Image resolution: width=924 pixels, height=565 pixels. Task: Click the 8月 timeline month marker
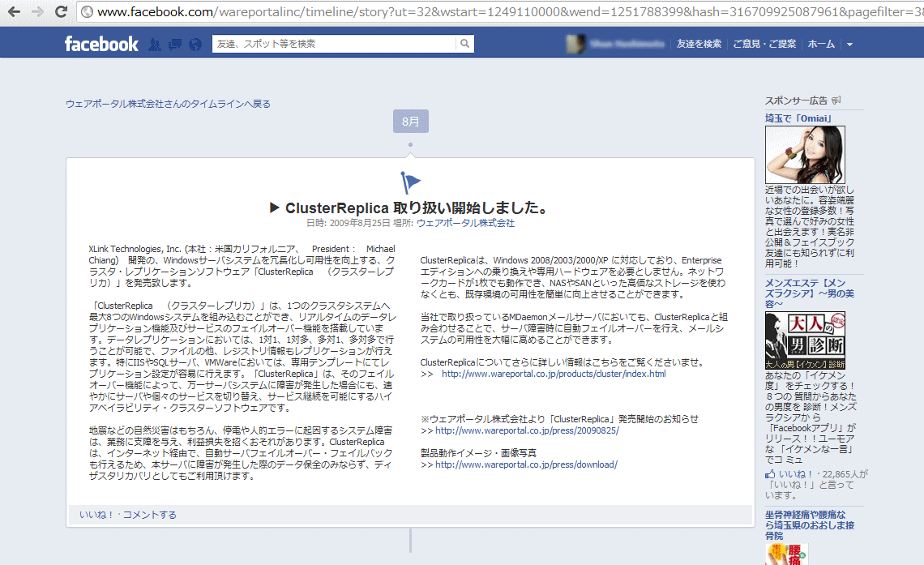(x=411, y=122)
